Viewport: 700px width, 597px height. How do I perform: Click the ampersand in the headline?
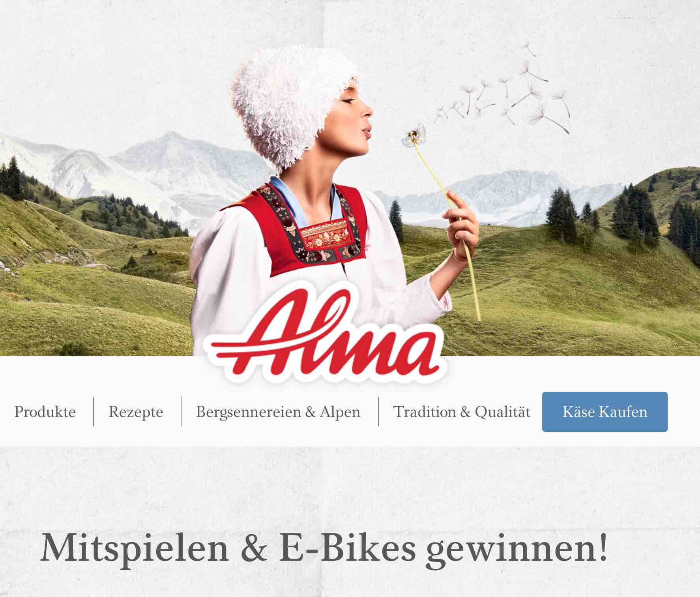tap(254, 547)
